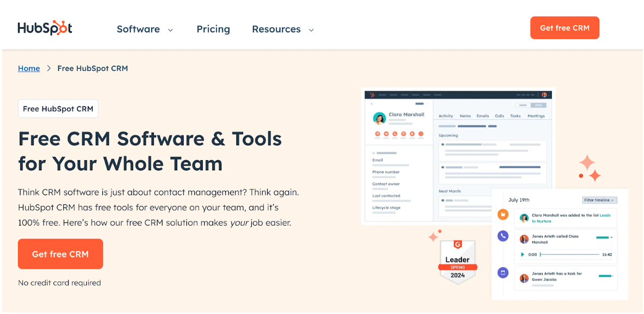Switch to the Calls tab

coord(499,116)
